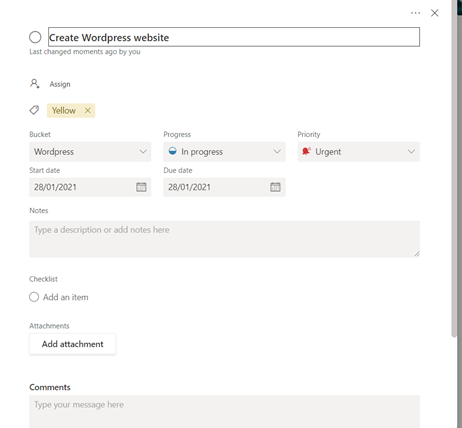Click the In progress half-circle icon
This screenshot has height=428, width=462.
(x=172, y=151)
